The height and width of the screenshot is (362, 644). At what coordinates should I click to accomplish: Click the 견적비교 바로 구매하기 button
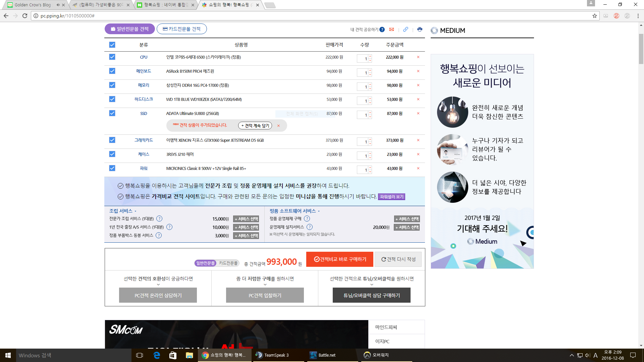click(339, 259)
